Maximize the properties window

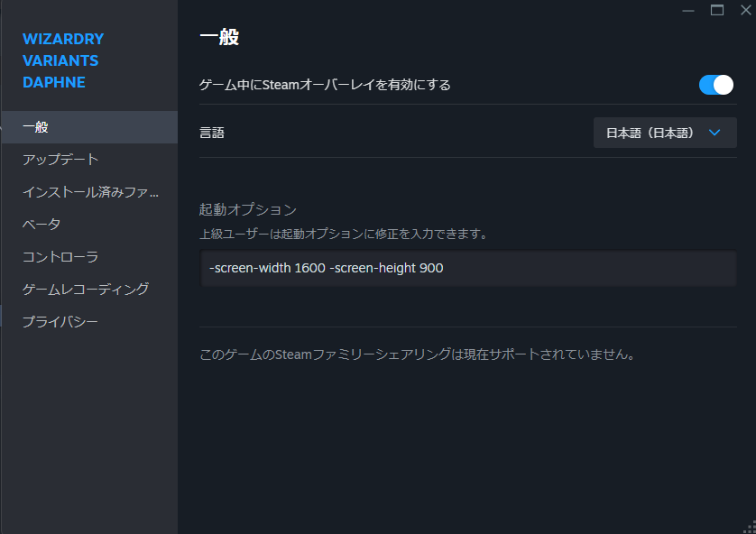[717, 10]
